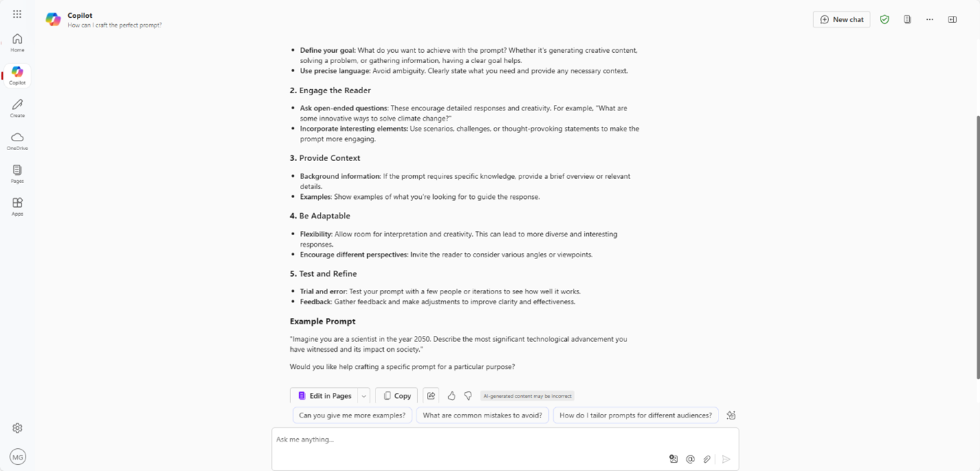Click the green shield protection icon
This screenshot has width=980, height=471.
[x=885, y=20]
